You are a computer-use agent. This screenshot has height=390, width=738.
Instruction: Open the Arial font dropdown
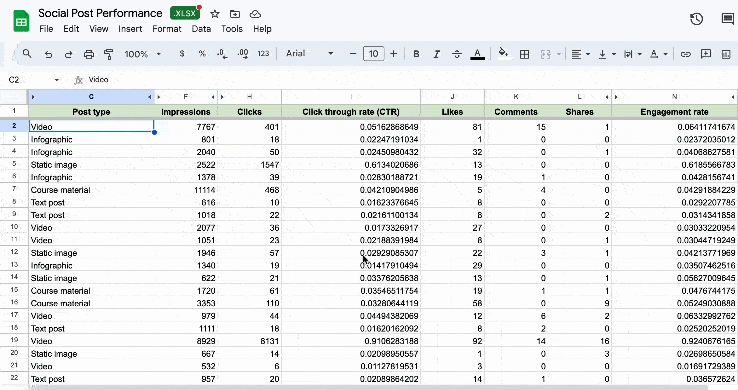[x=310, y=54]
